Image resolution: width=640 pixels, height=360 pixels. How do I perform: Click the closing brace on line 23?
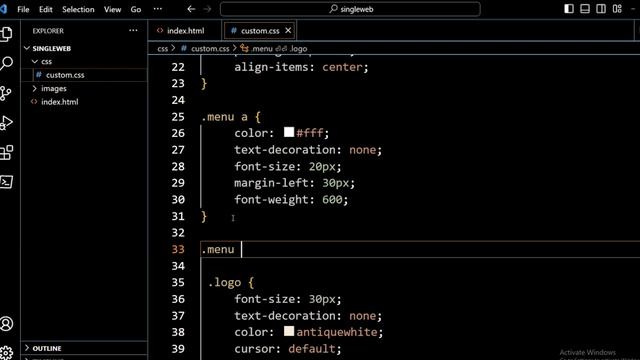(204, 84)
